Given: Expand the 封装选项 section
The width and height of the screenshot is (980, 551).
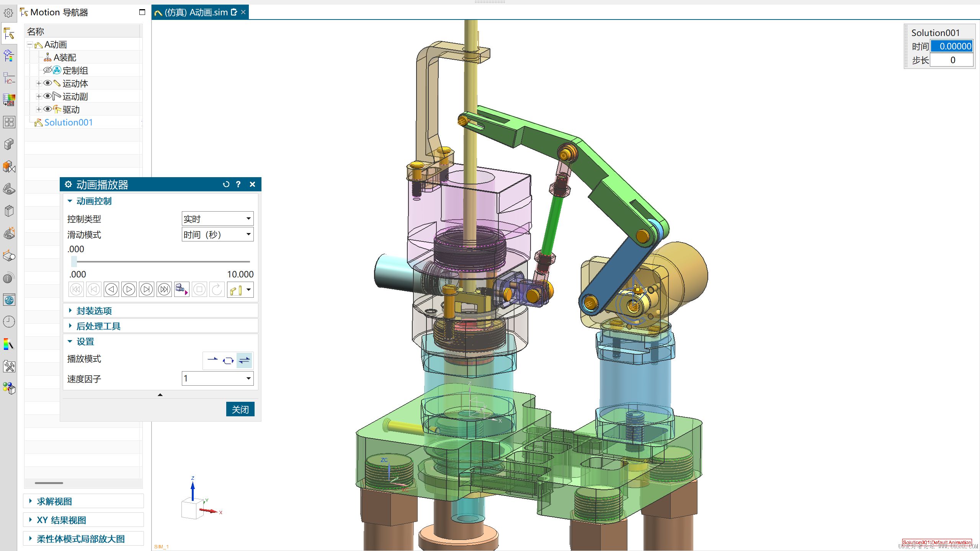Looking at the screenshot, I should tap(94, 311).
